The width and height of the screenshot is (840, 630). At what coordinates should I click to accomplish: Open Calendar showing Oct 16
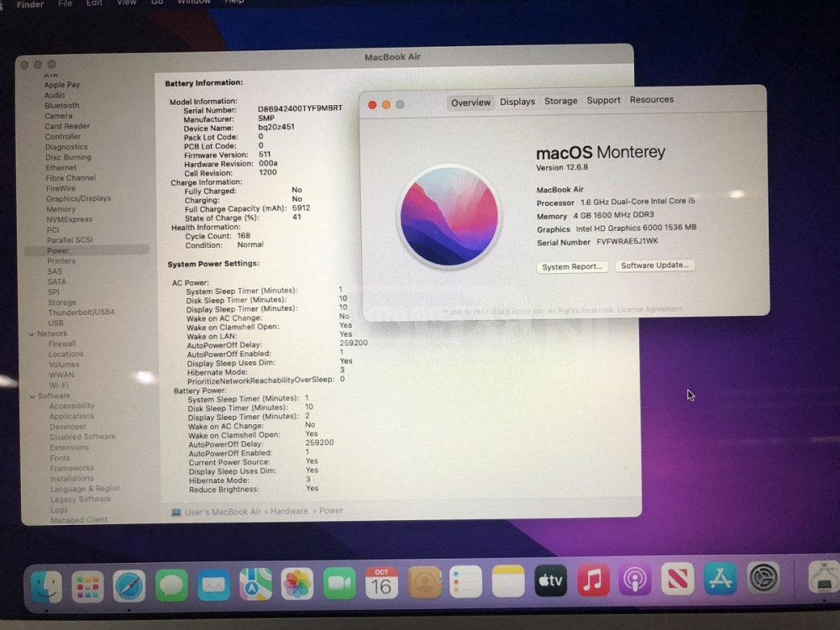[381, 582]
